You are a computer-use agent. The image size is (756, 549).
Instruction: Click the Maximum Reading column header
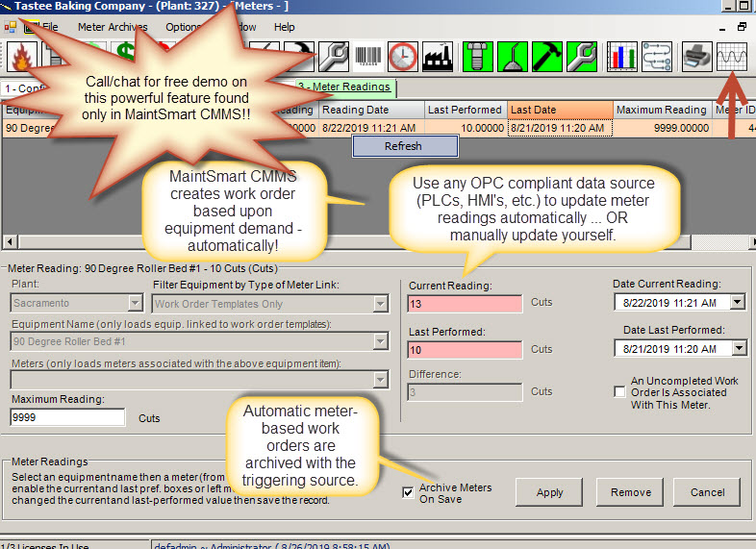tap(662, 110)
